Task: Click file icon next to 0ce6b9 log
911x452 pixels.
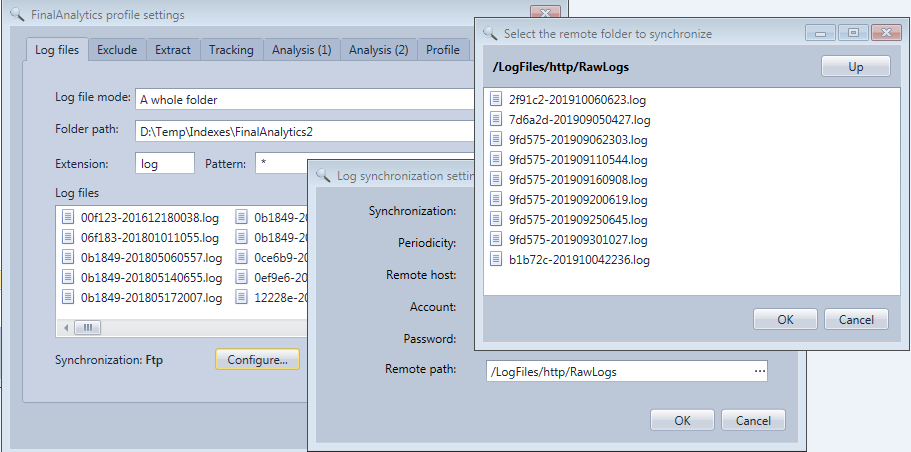Action: point(241,257)
